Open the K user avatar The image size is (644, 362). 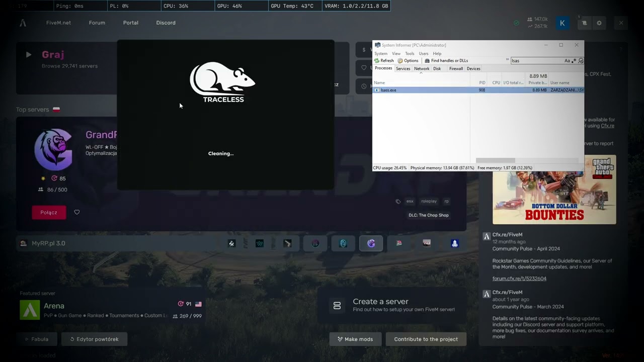click(562, 23)
